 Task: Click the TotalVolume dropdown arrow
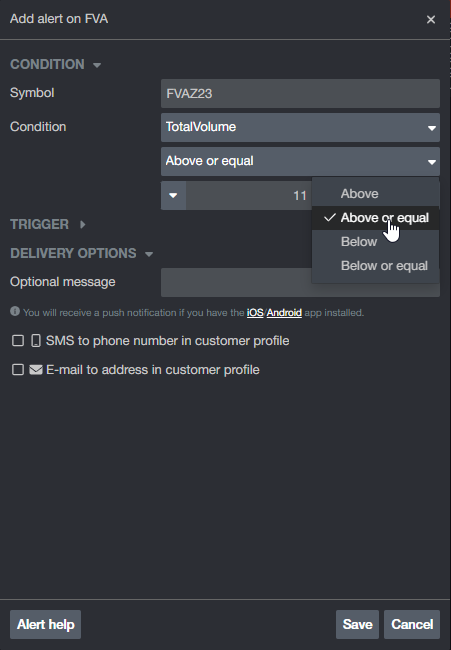(432, 128)
